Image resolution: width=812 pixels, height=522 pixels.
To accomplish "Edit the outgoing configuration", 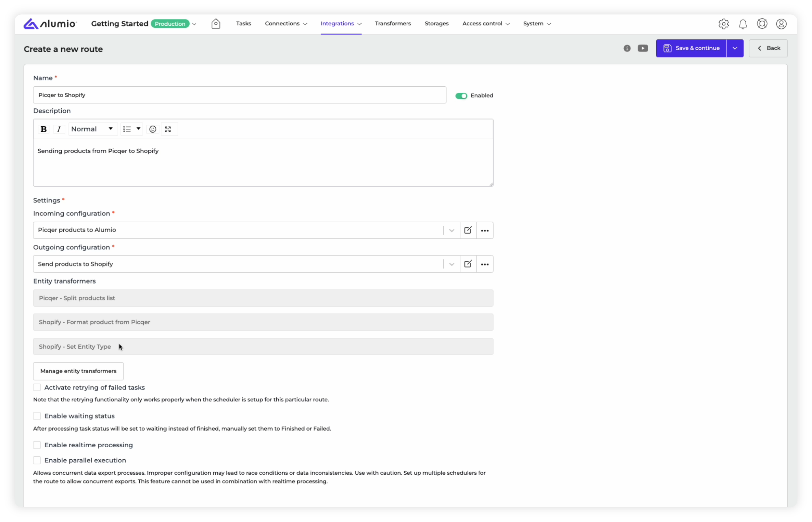I will pyautogui.click(x=468, y=264).
